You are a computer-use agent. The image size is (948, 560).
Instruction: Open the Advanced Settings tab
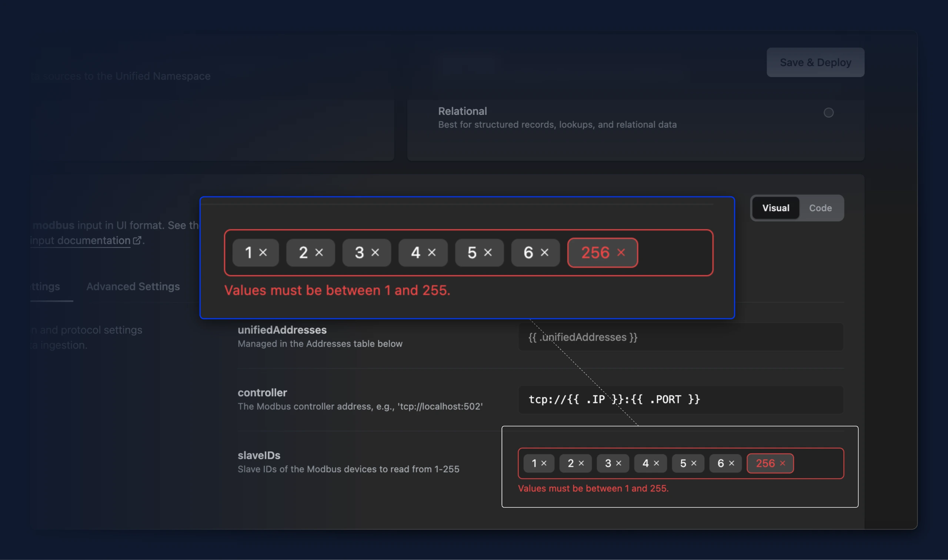[x=133, y=286]
